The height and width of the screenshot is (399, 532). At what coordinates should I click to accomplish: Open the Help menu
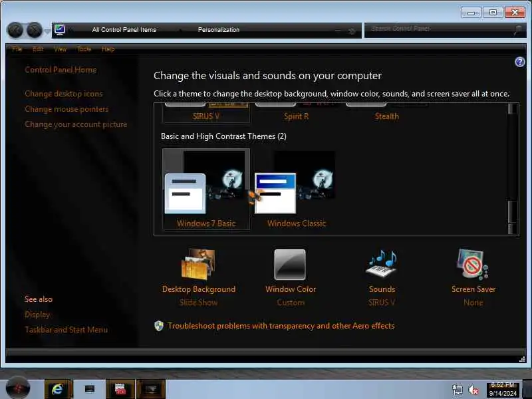[x=108, y=49]
